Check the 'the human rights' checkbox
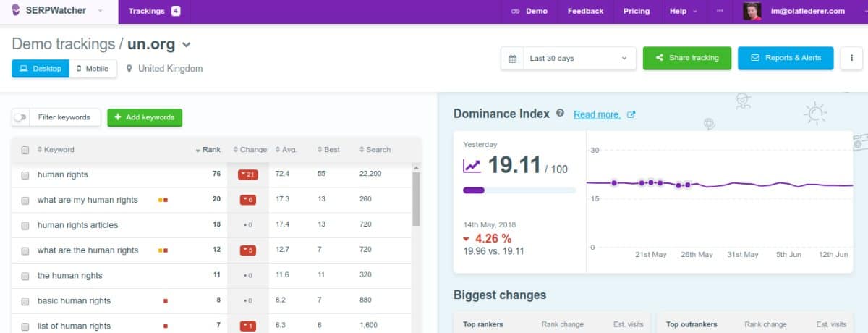868x333 pixels. (25, 276)
